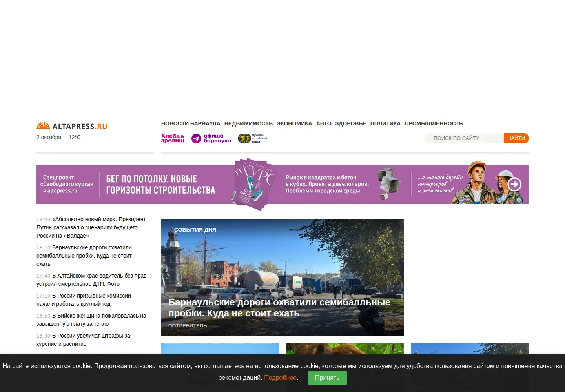565x392 pixels.
Task: Go to the Политика section
Action: [x=385, y=123]
